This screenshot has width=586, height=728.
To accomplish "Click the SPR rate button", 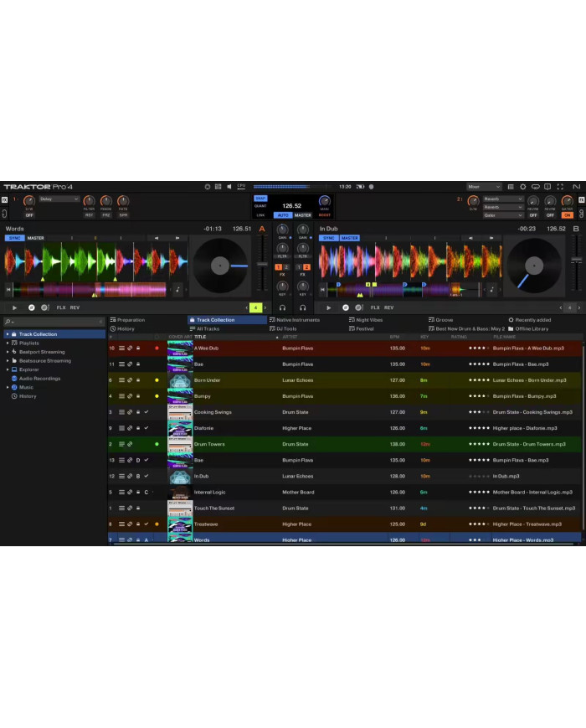I will (x=123, y=215).
